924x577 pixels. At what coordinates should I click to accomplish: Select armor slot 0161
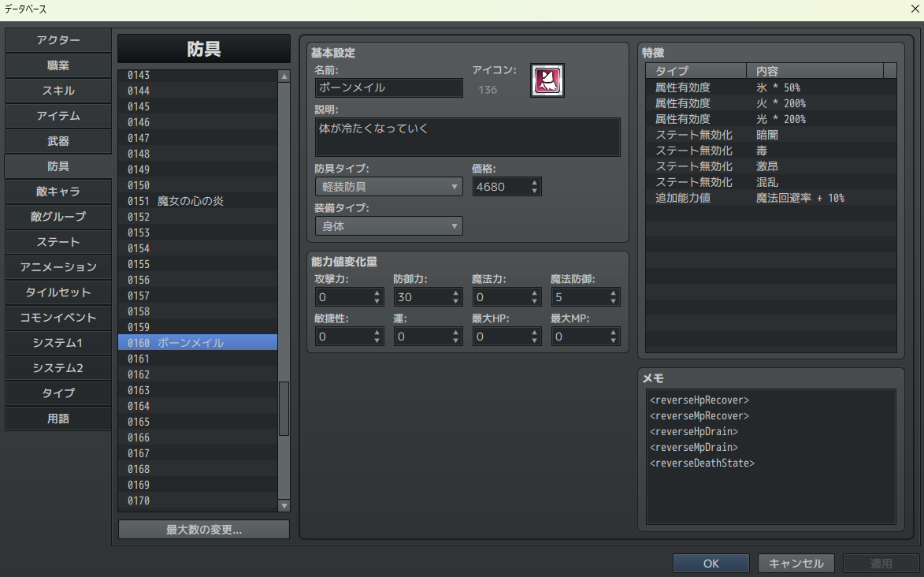[198, 359]
